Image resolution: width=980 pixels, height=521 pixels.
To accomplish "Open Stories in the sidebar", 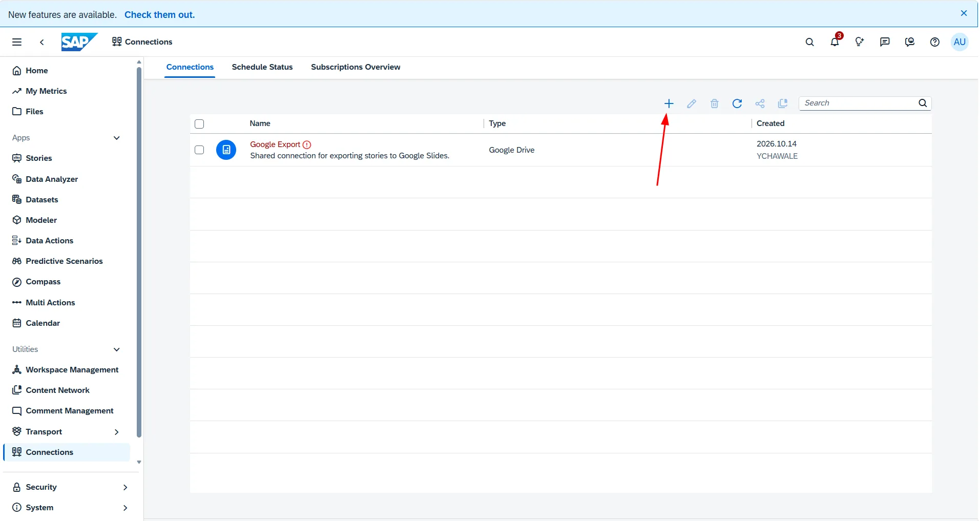I will 39,158.
